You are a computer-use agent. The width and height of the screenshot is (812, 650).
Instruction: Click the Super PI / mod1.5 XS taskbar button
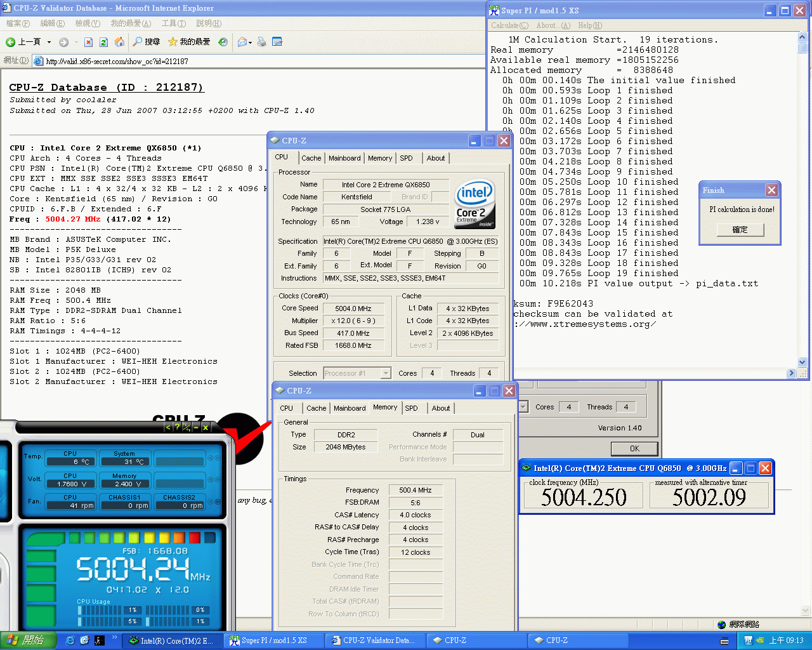(274, 640)
